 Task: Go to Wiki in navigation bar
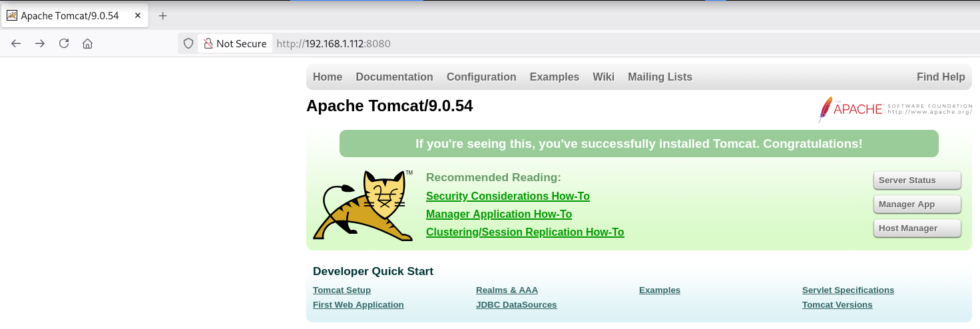click(603, 77)
